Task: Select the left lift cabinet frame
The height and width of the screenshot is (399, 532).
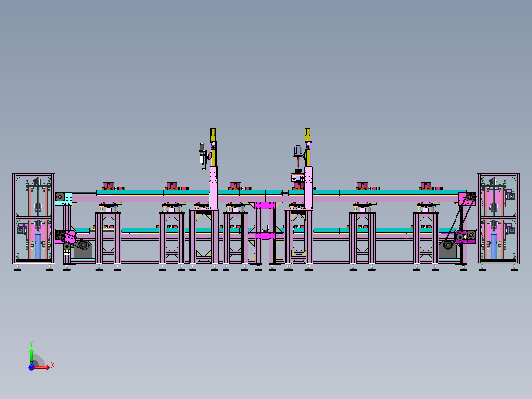Action: [34, 219]
